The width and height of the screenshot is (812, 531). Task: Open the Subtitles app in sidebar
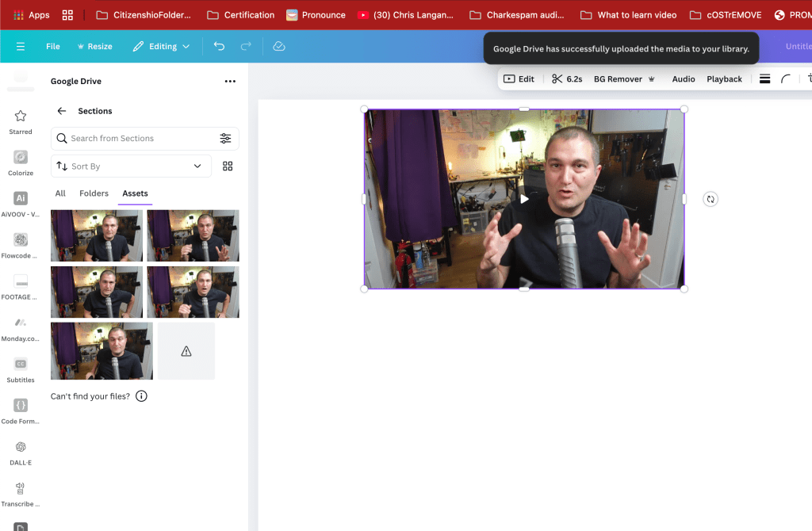pos(20,370)
